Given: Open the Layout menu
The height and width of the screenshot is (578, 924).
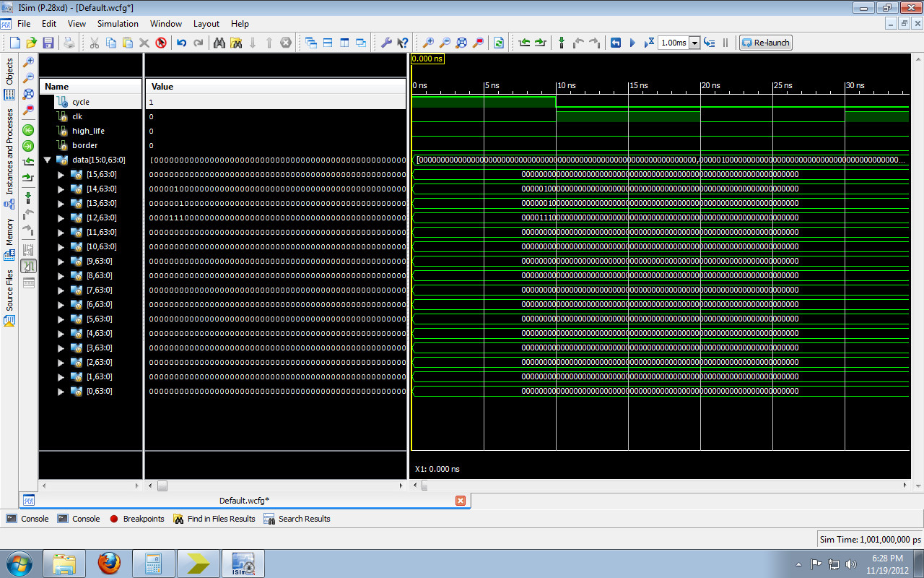Looking at the screenshot, I should coord(206,24).
